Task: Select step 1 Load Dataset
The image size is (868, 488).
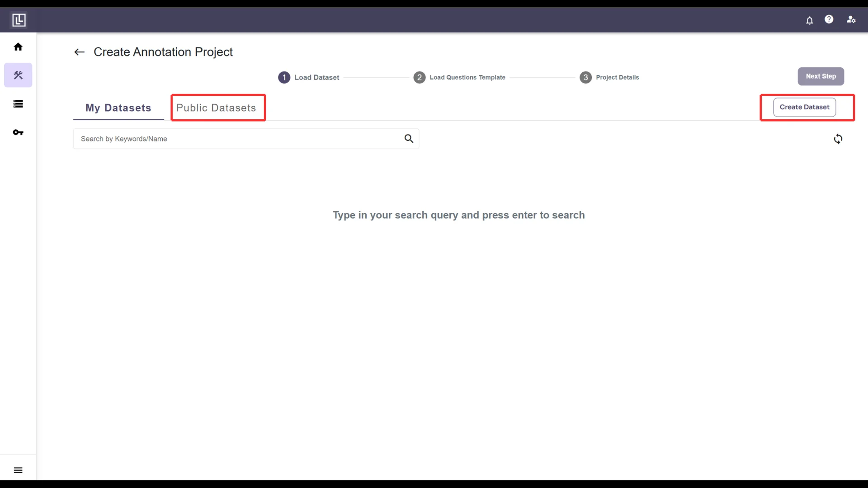Action: pyautogui.click(x=309, y=77)
